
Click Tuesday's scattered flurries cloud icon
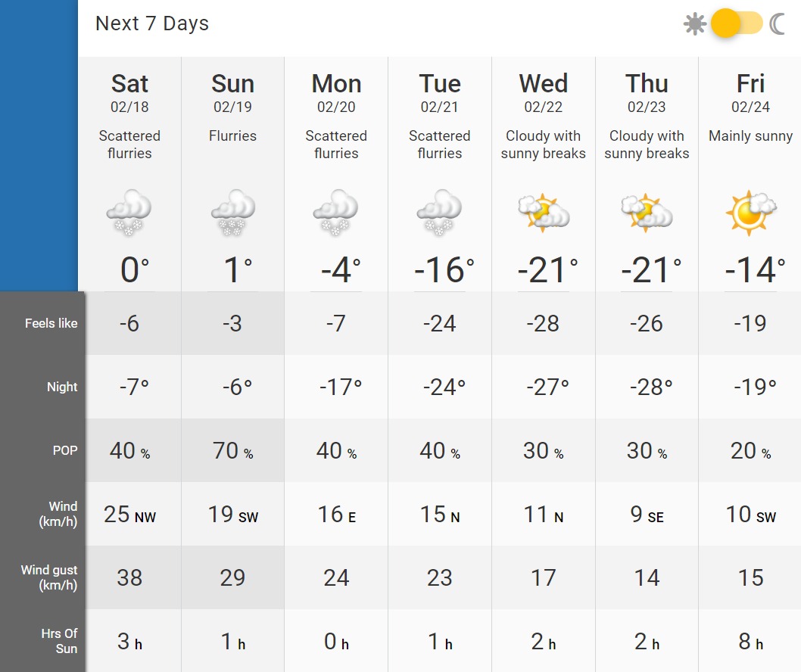point(440,212)
